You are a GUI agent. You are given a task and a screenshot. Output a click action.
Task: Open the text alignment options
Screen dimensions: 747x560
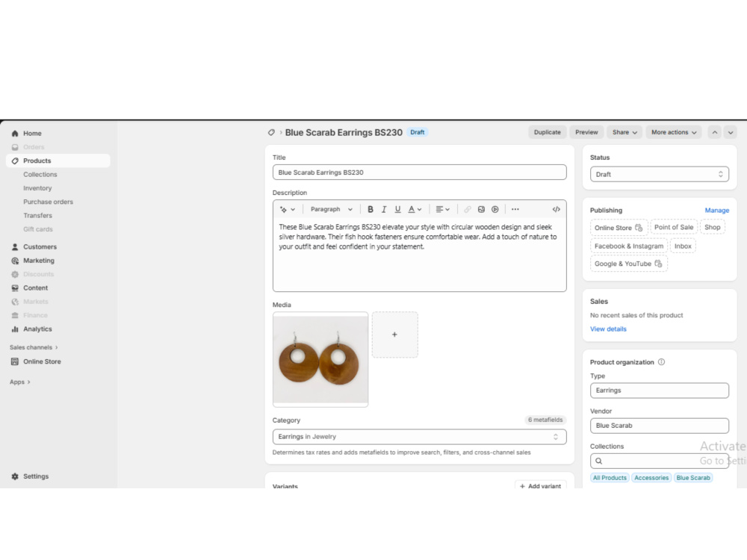[442, 210]
